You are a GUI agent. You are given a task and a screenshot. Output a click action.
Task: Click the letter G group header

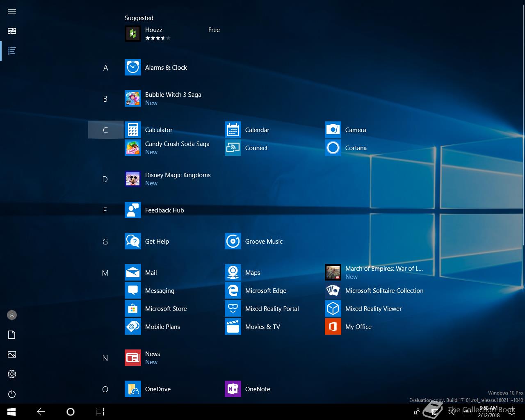105,242
